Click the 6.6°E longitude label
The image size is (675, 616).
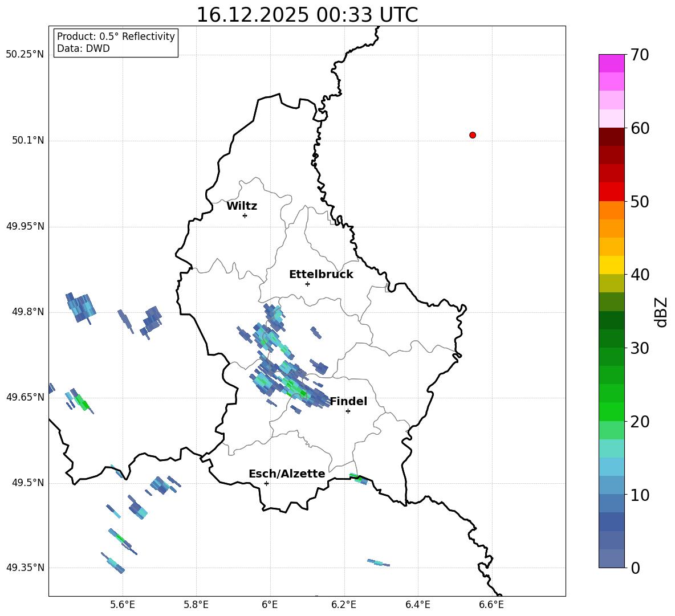tap(491, 605)
